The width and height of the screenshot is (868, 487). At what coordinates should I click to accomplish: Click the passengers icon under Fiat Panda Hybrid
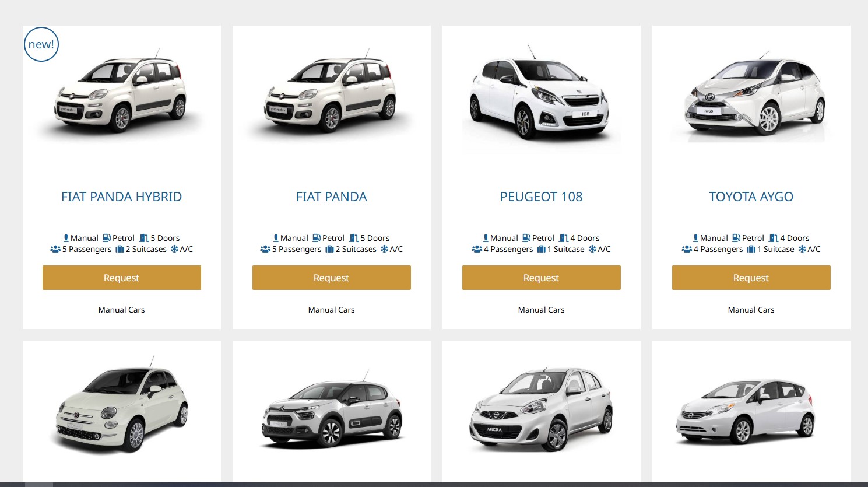pos(55,249)
